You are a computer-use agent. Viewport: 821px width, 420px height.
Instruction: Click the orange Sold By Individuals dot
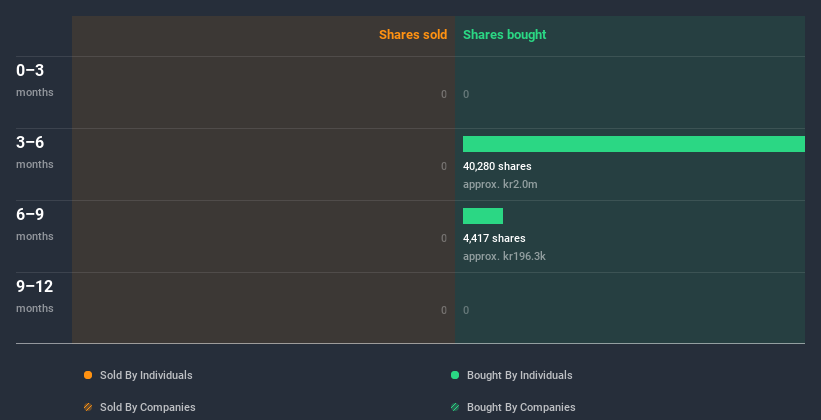coord(88,375)
